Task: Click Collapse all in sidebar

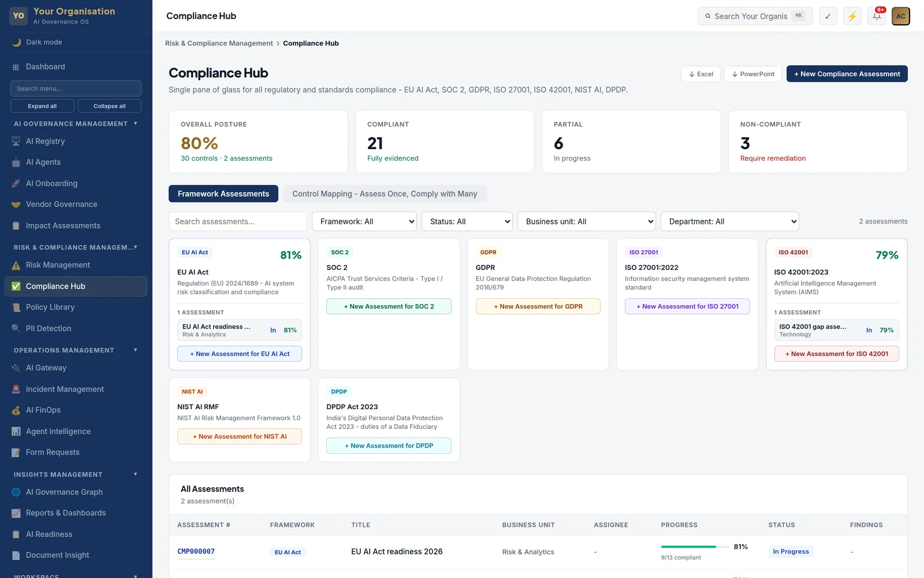Action: tap(110, 106)
